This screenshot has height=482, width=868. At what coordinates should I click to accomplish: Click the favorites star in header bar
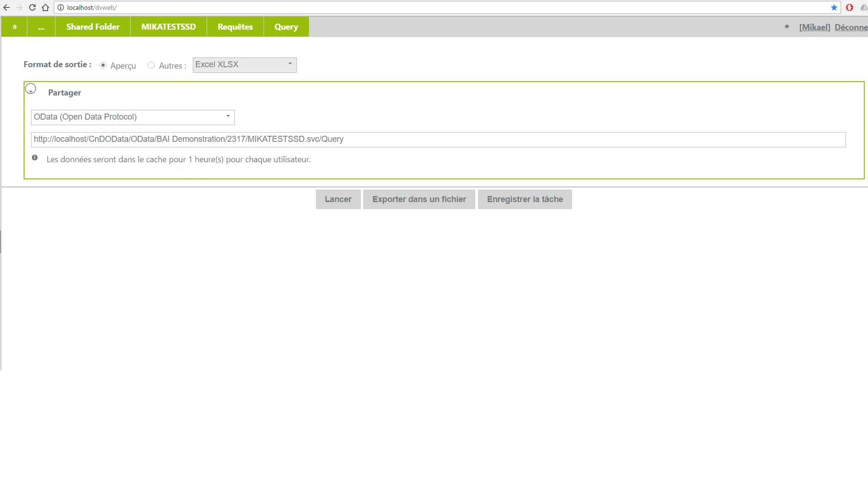tap(786, 27)
